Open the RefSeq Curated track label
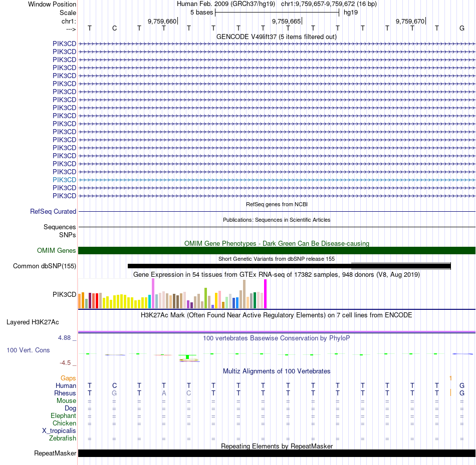 [x=53, y=211]
